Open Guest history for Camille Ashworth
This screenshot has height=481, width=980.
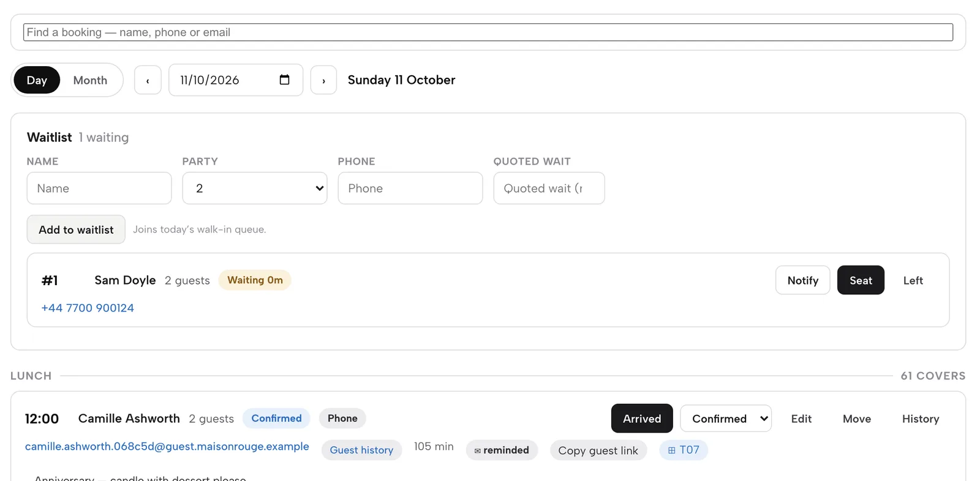point(361,450)
